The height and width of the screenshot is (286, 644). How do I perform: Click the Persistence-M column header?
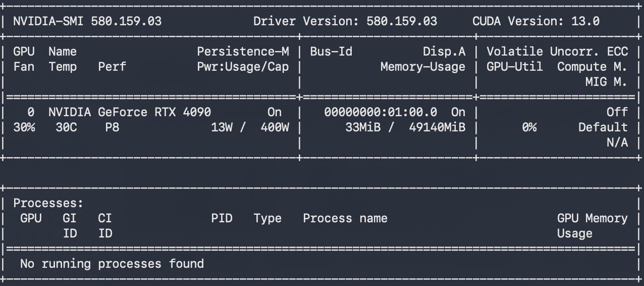[243, 52]
